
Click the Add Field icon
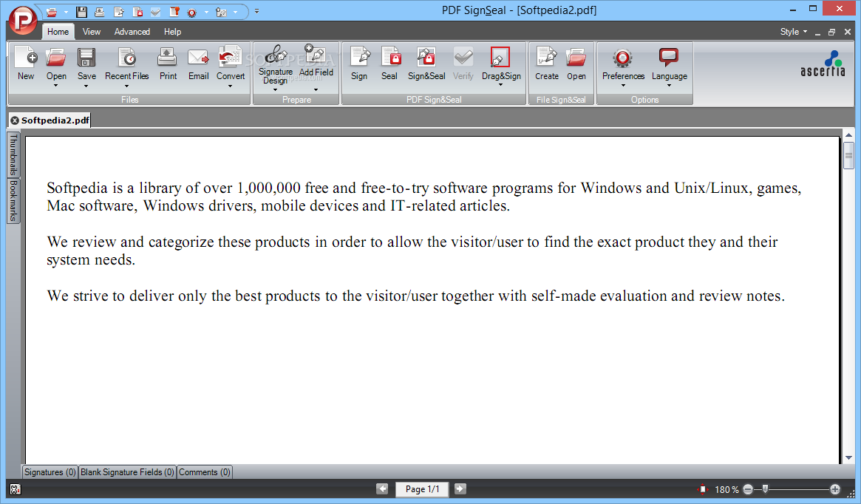pos(316,55)
